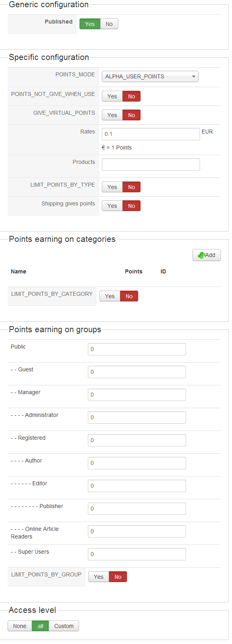Open the POINTS_MODE dropdown
232x644 pixels.
click(x=150, y=76)
